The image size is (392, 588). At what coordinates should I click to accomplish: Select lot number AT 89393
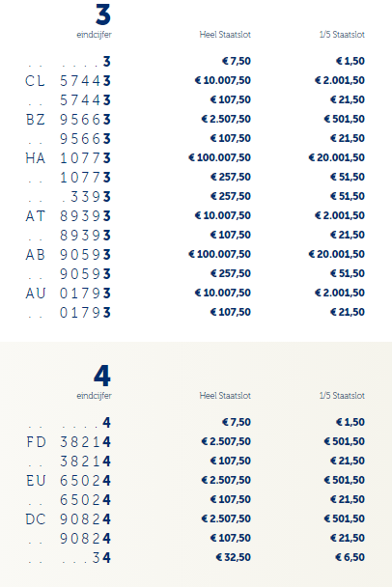tap(68, 216)
